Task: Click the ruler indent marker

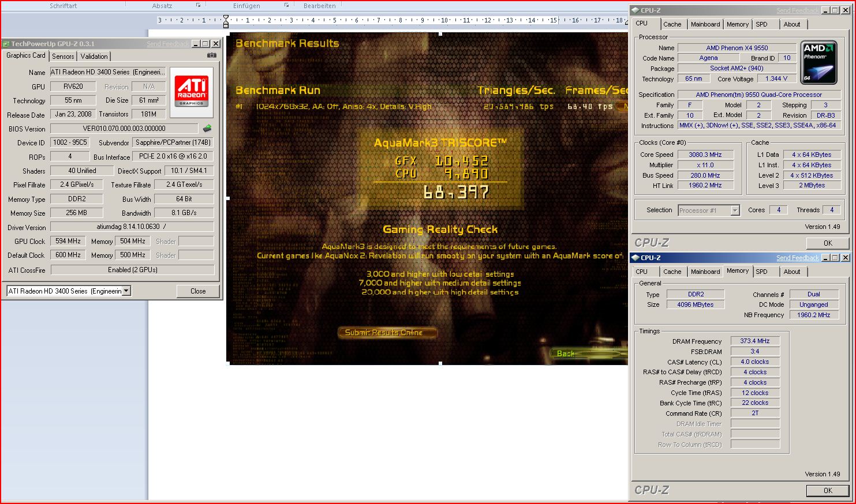Action: 226,22
